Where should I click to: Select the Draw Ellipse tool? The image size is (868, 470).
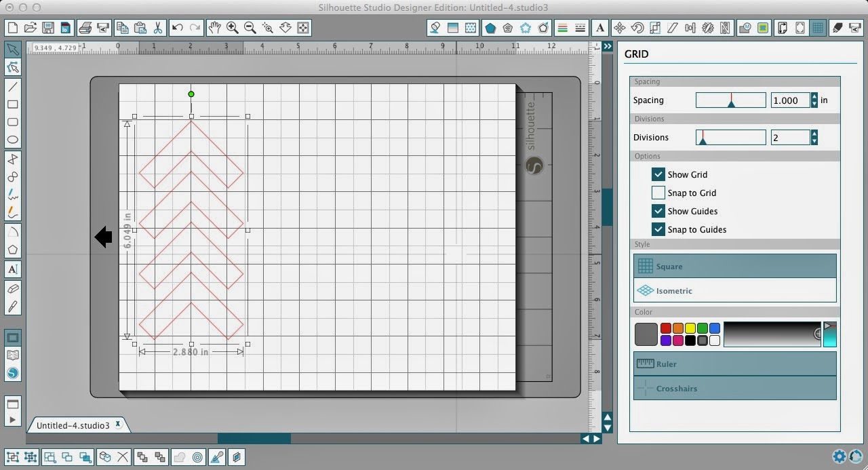pyautogui.click(x=12, y=139)
